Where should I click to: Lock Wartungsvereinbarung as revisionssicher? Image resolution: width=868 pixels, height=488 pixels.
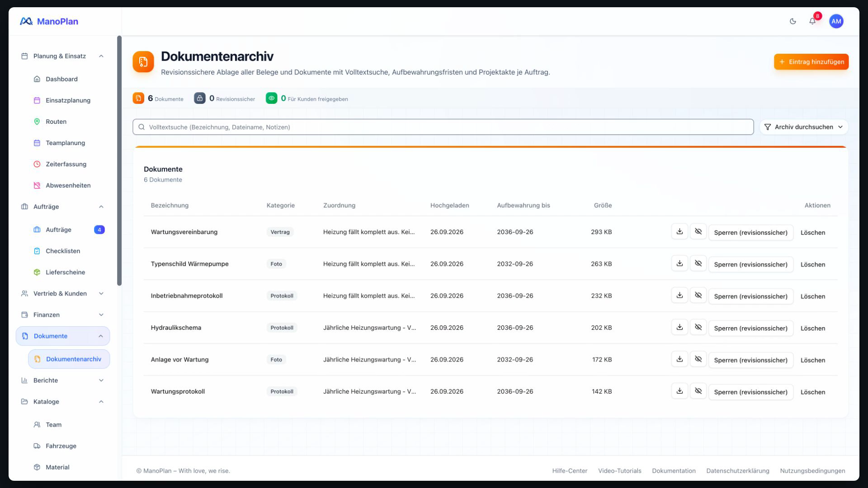[750, 232]
